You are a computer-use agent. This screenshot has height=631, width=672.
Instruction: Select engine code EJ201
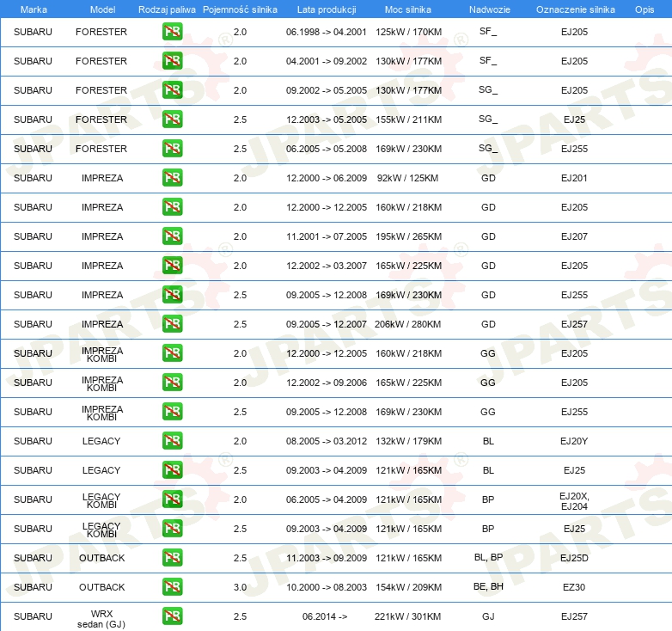574,178
